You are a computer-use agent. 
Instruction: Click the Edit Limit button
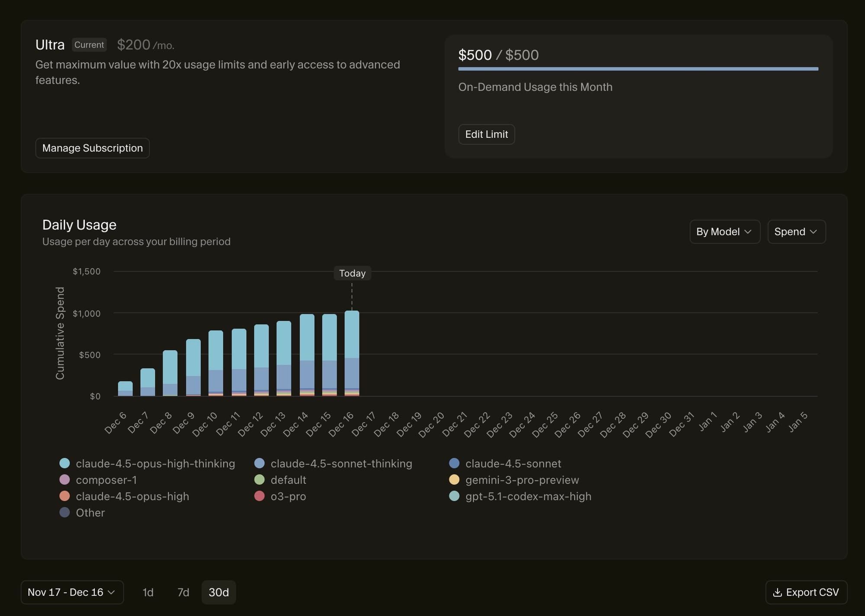point(487,135)
